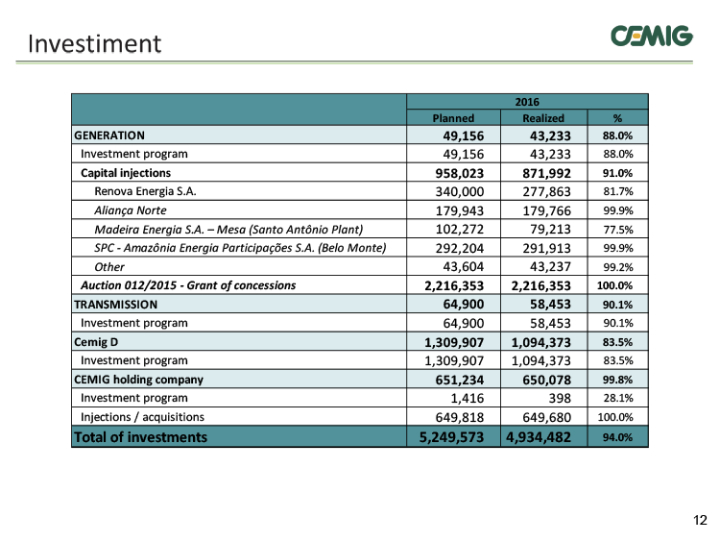
Task: Click the slide page number 12
Action: (x=700, y=520)
